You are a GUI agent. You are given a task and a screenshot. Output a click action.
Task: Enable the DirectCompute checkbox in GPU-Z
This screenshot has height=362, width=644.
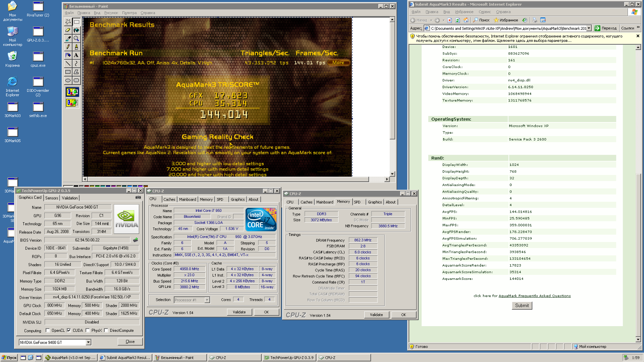point(106,331)
